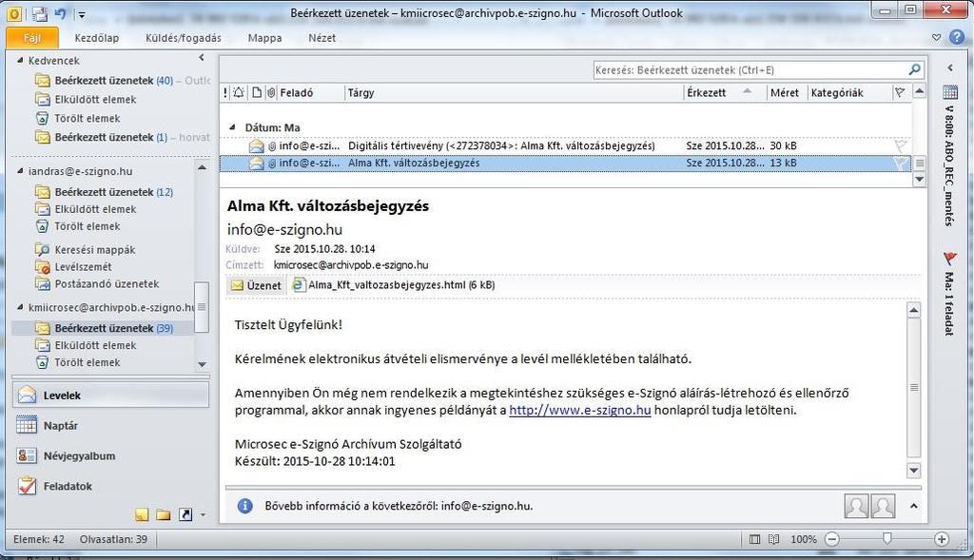Minimize the navigation pane with the arrow

pos(202,58)
